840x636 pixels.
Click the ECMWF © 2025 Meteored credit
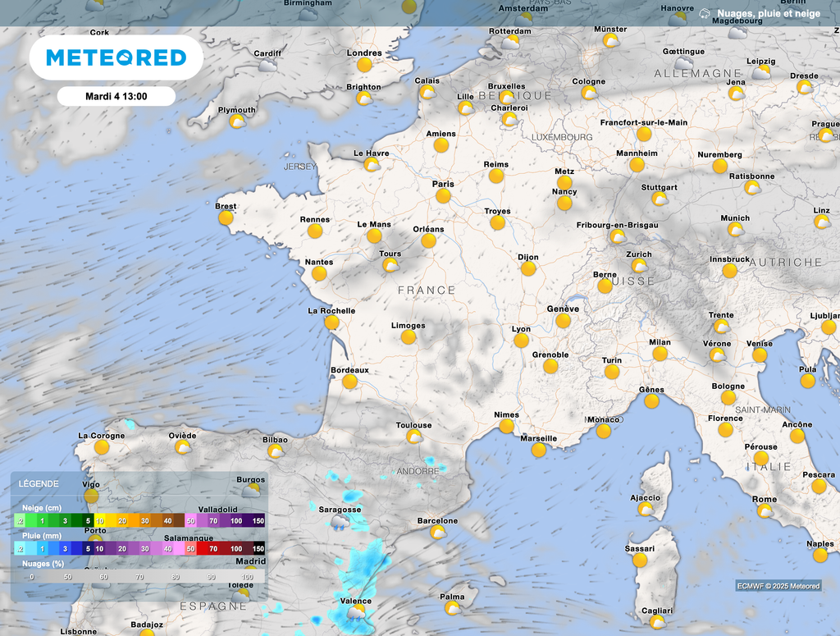click(778, 586)
